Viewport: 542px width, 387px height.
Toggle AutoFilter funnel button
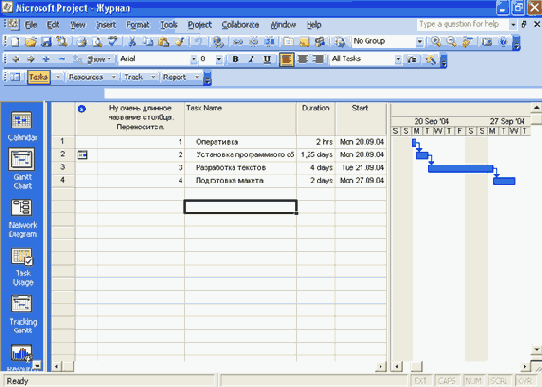411,59
